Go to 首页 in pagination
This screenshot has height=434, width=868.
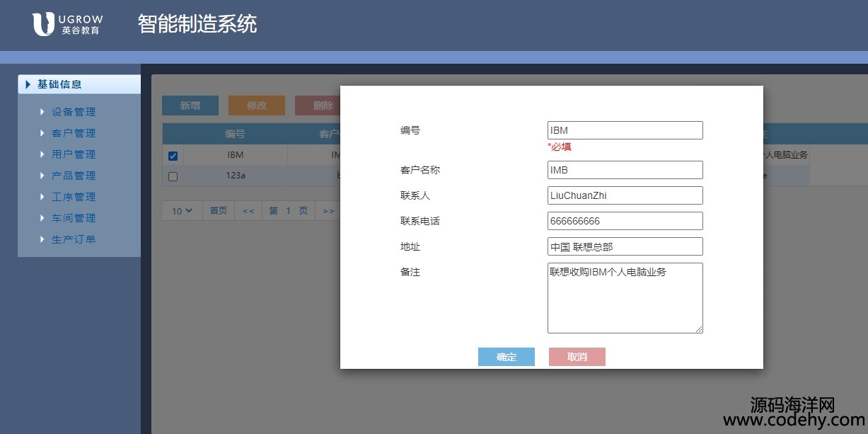[219, 211]
